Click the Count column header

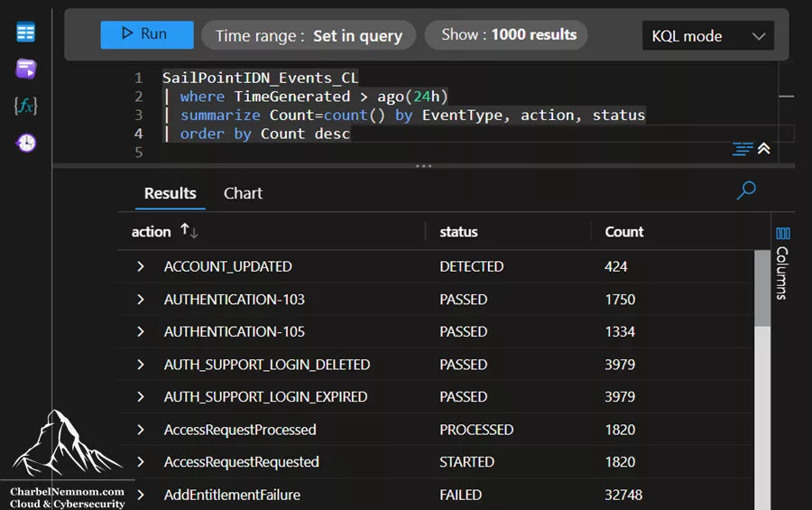click(624, 232)
